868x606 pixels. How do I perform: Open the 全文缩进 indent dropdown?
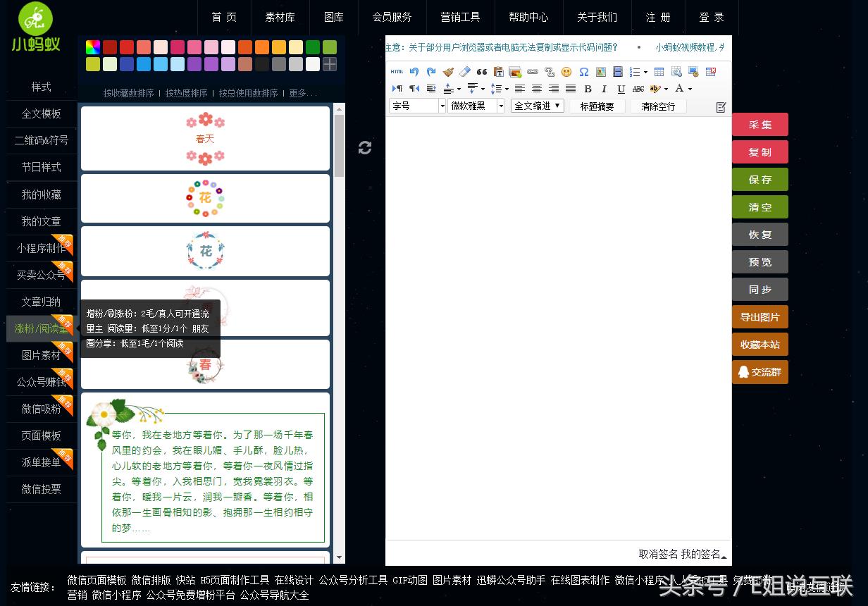click(x=537, y=104)
